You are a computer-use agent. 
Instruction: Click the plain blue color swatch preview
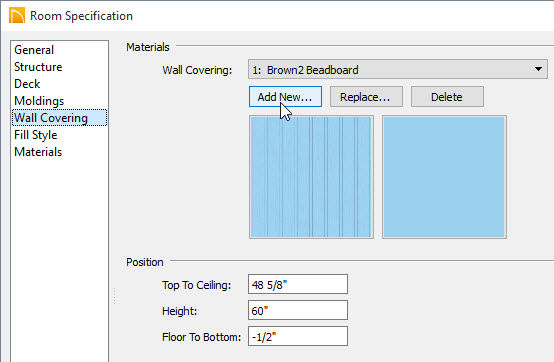444,177
